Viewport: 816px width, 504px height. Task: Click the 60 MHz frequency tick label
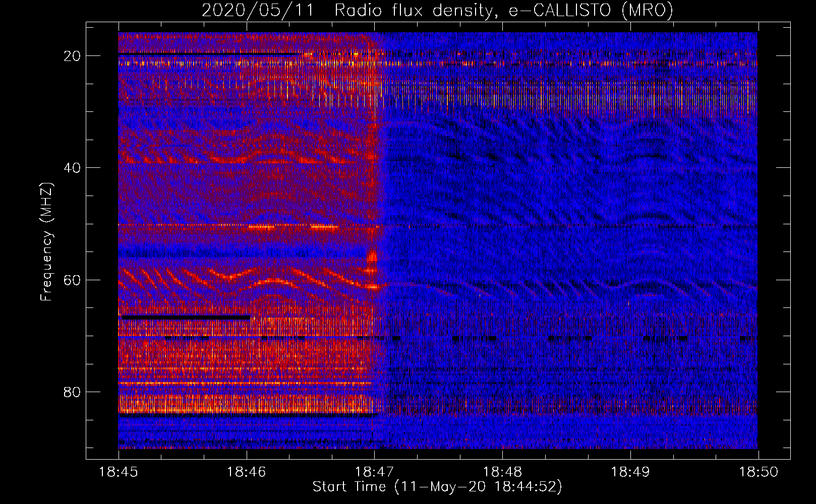[73, 280]
